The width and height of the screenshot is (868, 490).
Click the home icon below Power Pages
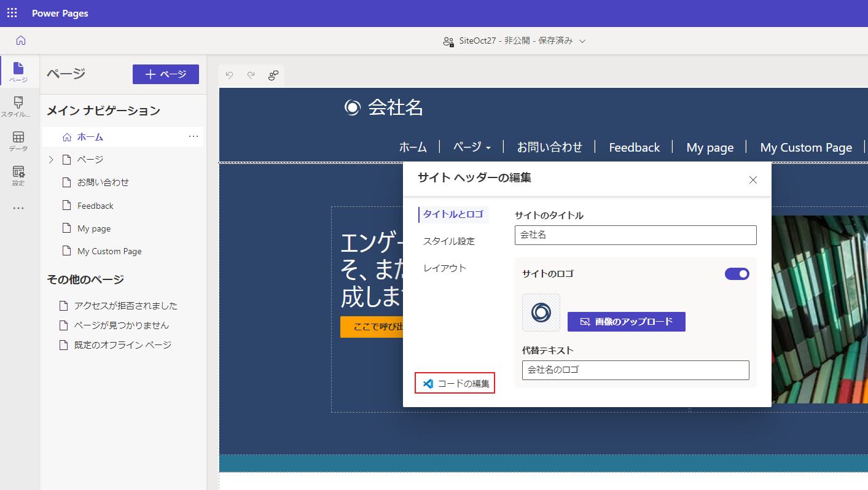click(21, 41)
